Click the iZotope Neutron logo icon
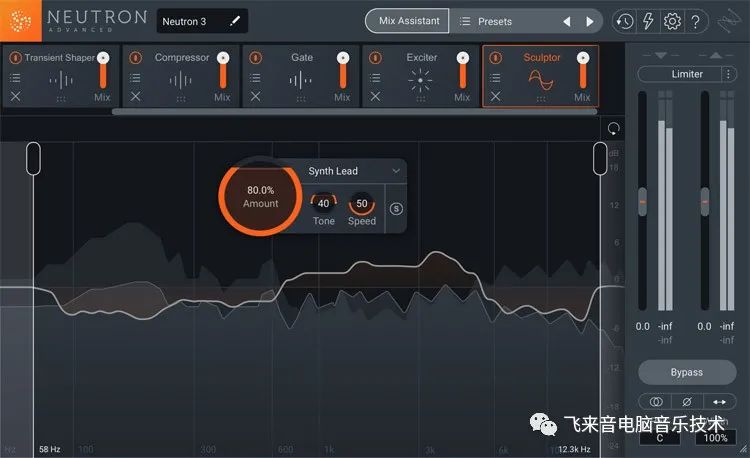This screenshot has height=458, width=750. [21, 21]
